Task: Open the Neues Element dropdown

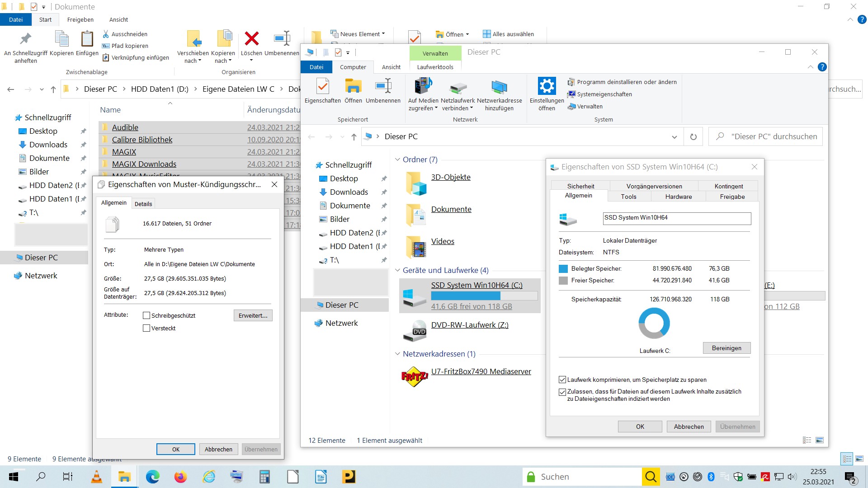Action: click(x=384, y=34)
